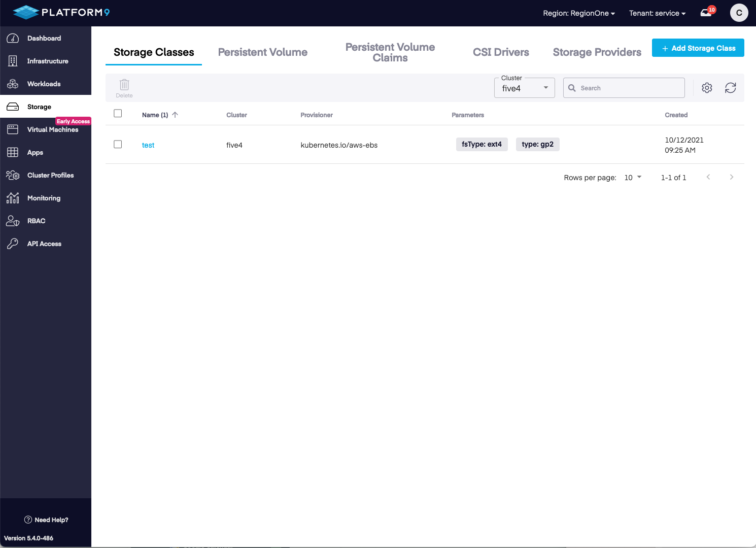Image resolution: width=756 pixels, height=548 pixels.
Task: Open the user avatar menu
Action: click(x=739, y=13)
